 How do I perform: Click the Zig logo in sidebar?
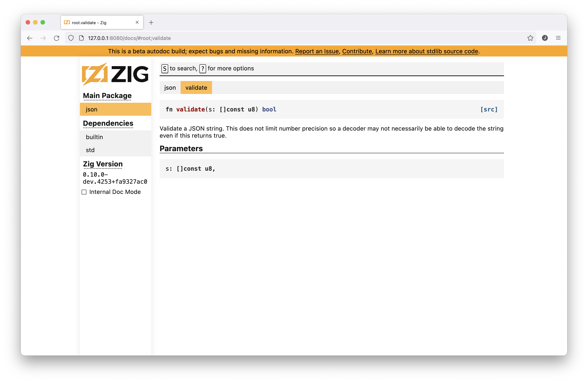tap(115, 74)
